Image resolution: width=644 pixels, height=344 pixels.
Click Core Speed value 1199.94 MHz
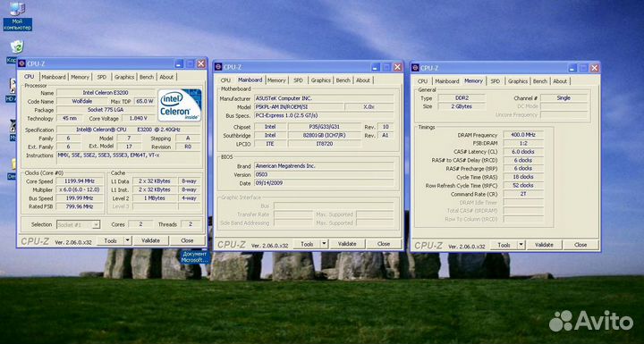[x=80, y=181]
